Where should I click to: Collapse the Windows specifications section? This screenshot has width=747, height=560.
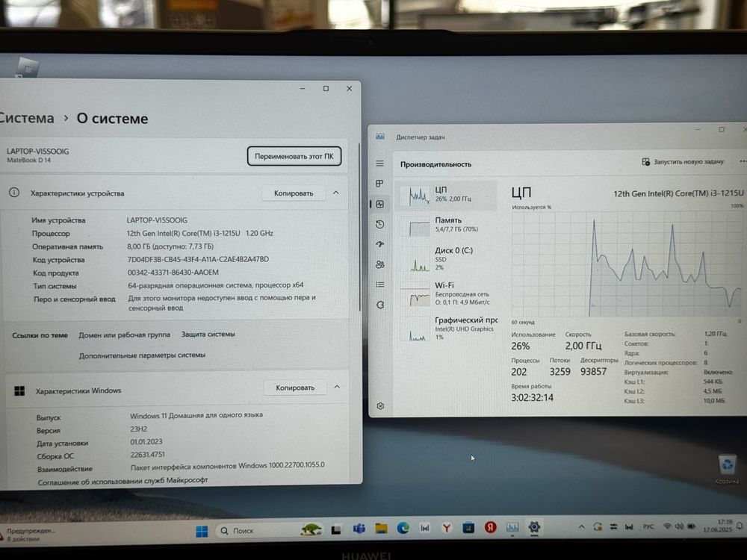[x=337, y=387]
